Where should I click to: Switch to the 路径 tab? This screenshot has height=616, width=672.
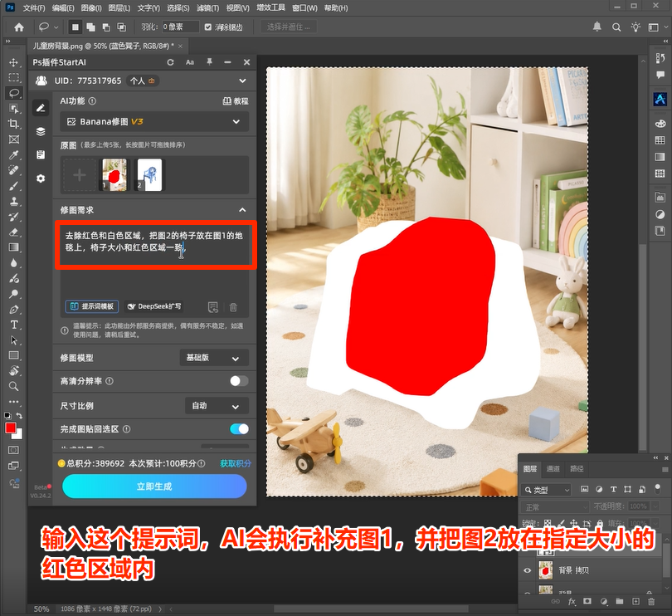(x=577, y=468)
